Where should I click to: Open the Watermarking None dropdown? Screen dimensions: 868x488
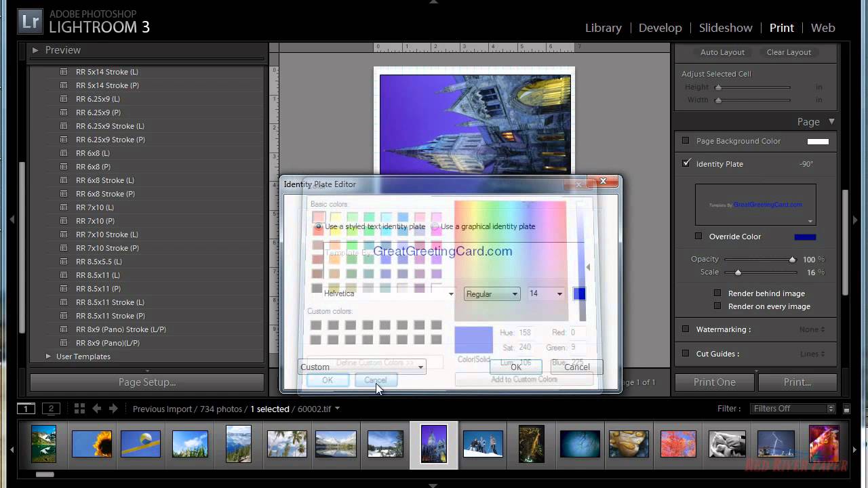coord(812,329)
